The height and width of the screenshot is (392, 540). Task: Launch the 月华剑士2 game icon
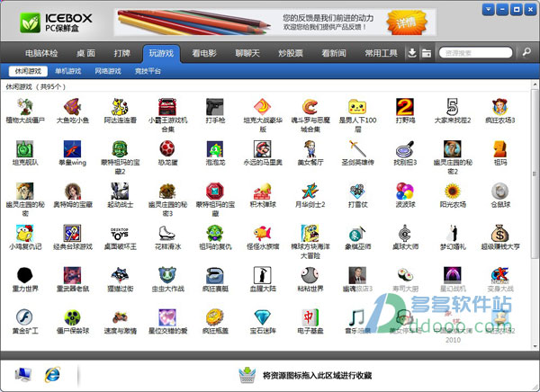pyautogui.click(x=310, y=191)
